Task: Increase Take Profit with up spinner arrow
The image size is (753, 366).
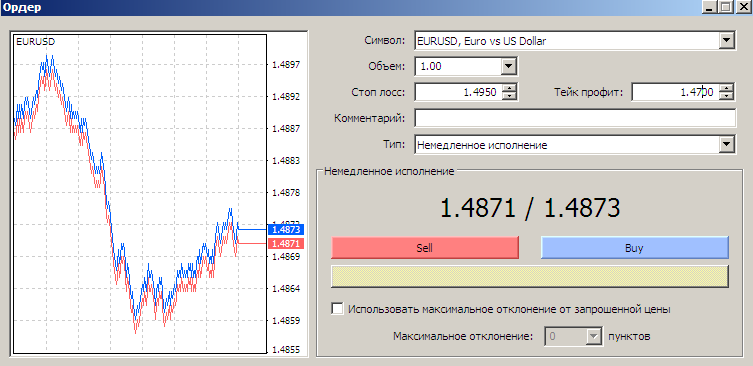Action: coord(727,88)
